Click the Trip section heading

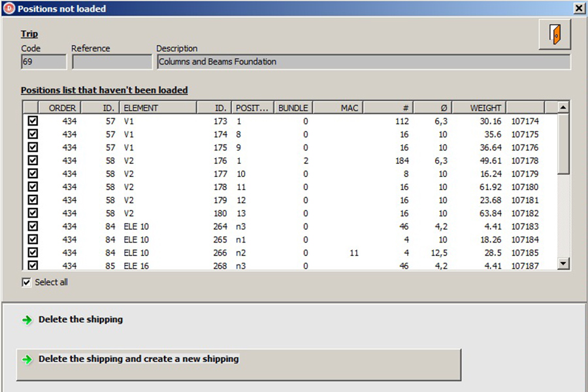tap(29, 34)
